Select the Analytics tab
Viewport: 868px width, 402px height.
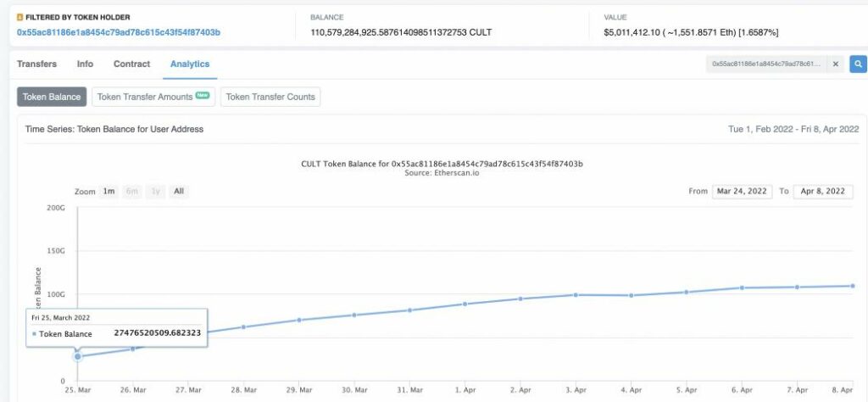[189, 64]
